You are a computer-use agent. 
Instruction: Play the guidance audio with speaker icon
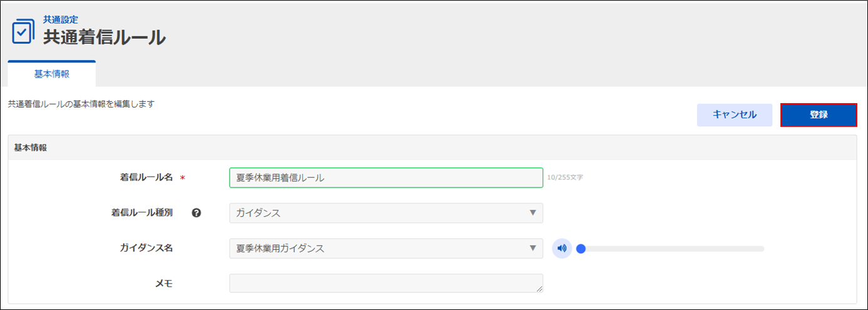[562, 249]
